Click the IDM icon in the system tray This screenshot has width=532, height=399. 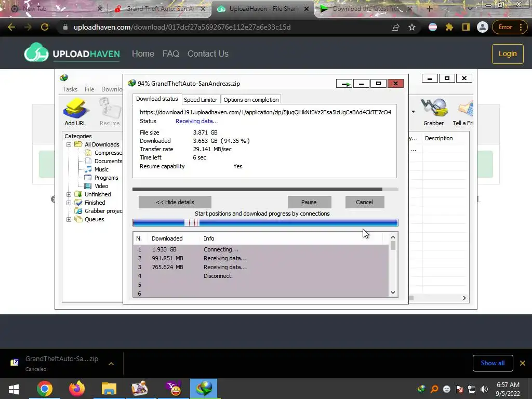(421, 389)
